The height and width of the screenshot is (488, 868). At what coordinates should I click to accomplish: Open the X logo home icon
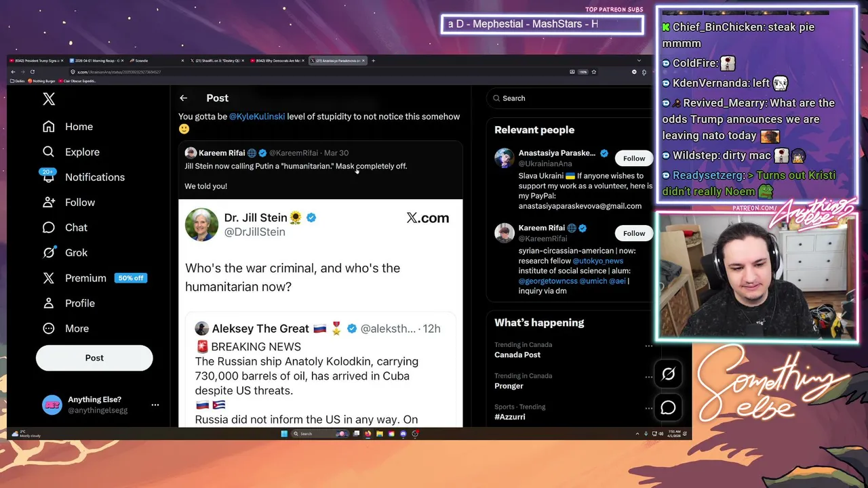tap(49, 99)
